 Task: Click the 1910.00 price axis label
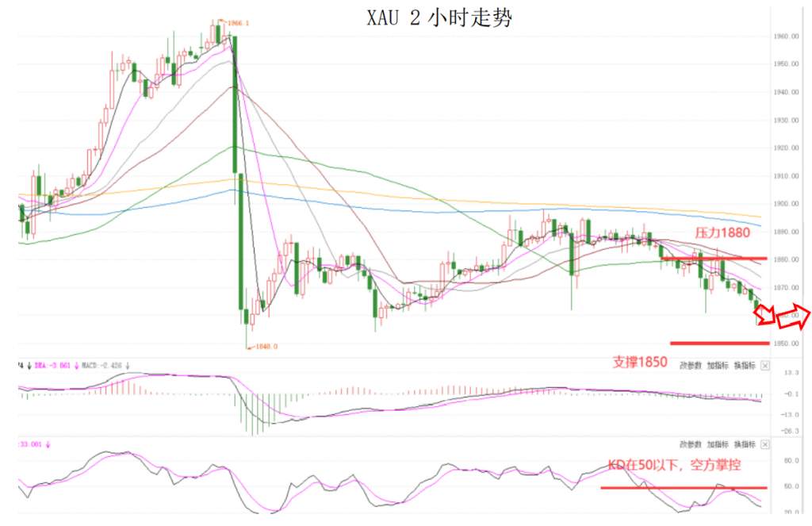(786, 176)
